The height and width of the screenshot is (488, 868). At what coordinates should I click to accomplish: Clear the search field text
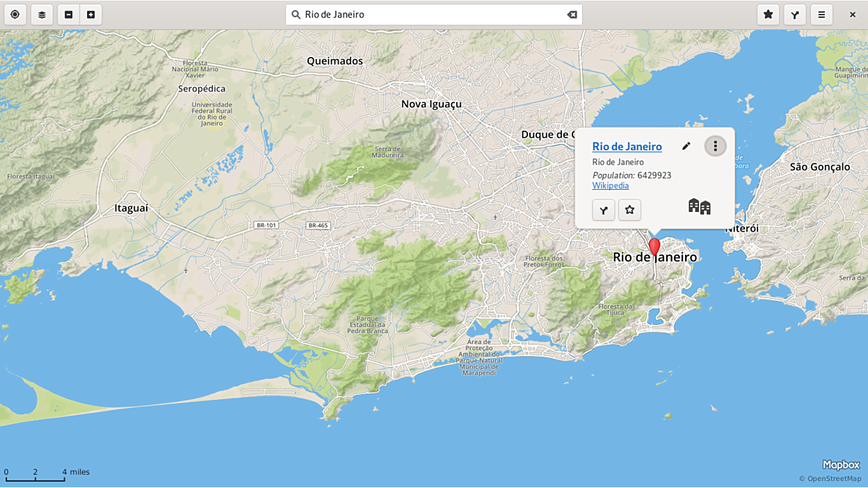pos(572,15)
